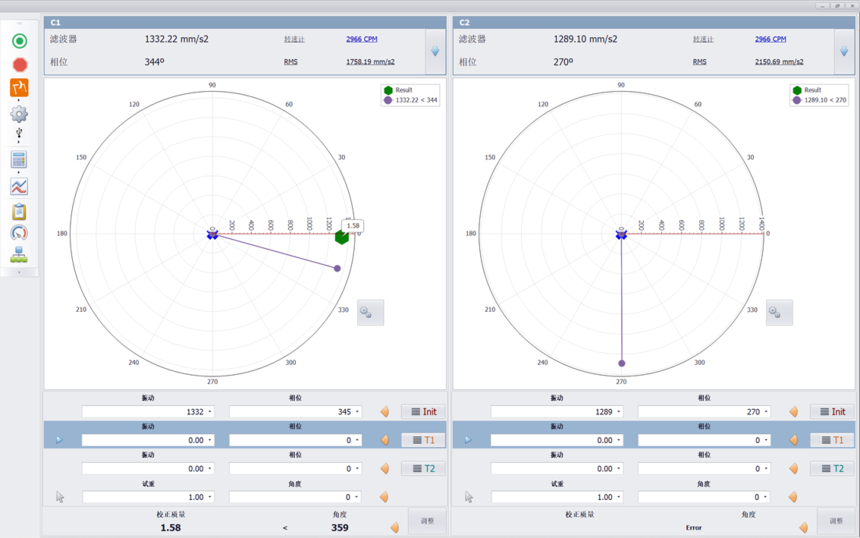Open the calculator tool in sidebar
Viewport: 860px width, 538px height.
(x=19, y=160)
